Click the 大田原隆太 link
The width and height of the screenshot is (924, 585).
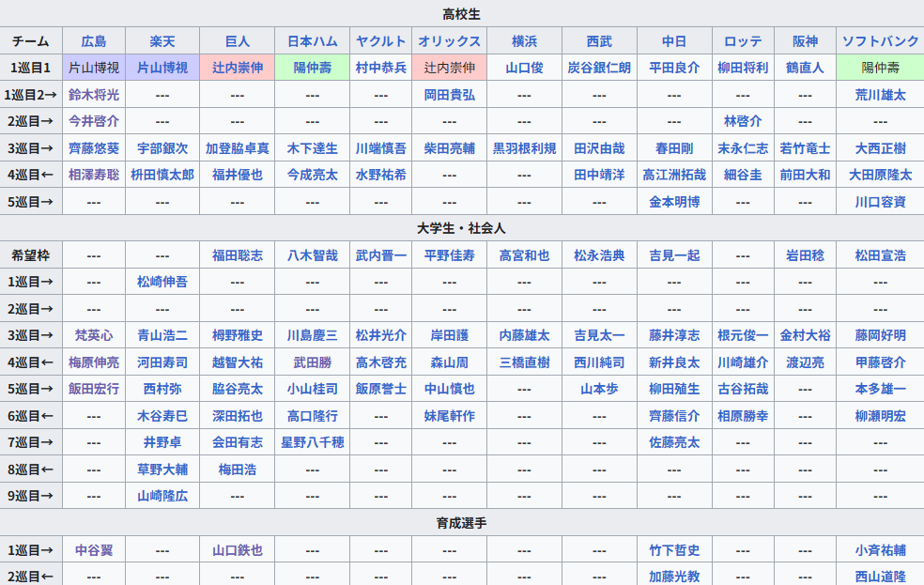pyautogui.click(x=880, y=175)
